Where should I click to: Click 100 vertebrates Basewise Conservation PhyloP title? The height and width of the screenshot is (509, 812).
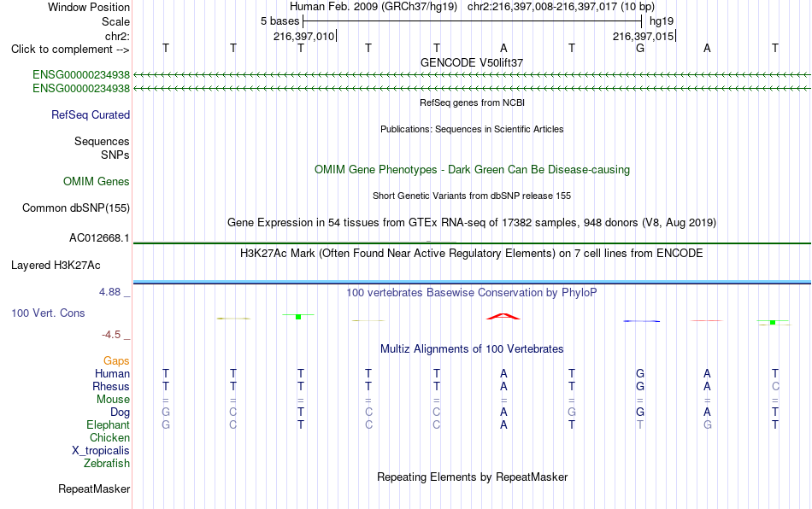point(472,292)
